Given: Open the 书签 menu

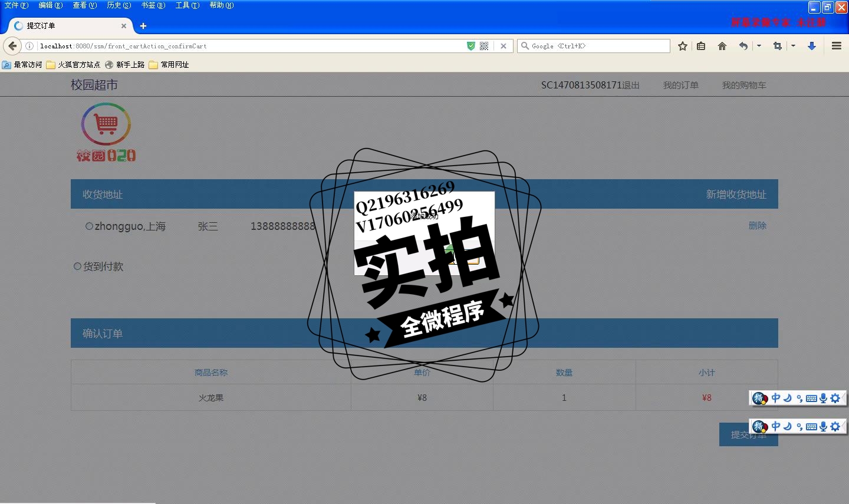Looking at the screenshot, I should point(153,5).
